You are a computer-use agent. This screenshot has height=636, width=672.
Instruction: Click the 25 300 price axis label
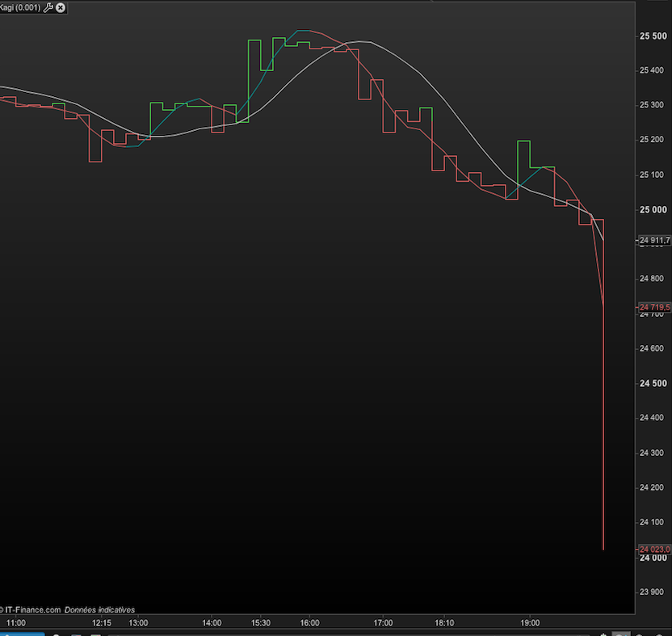coord(652,105)
